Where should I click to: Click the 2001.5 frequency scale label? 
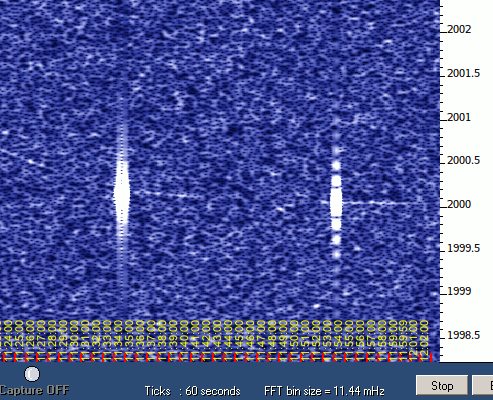[463, 73]
